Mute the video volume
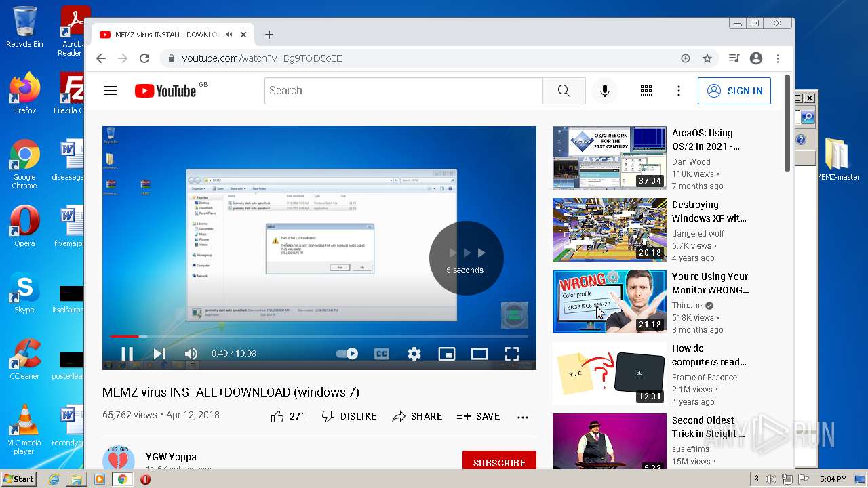The image size is (868, 488). [x=191, y=353]
